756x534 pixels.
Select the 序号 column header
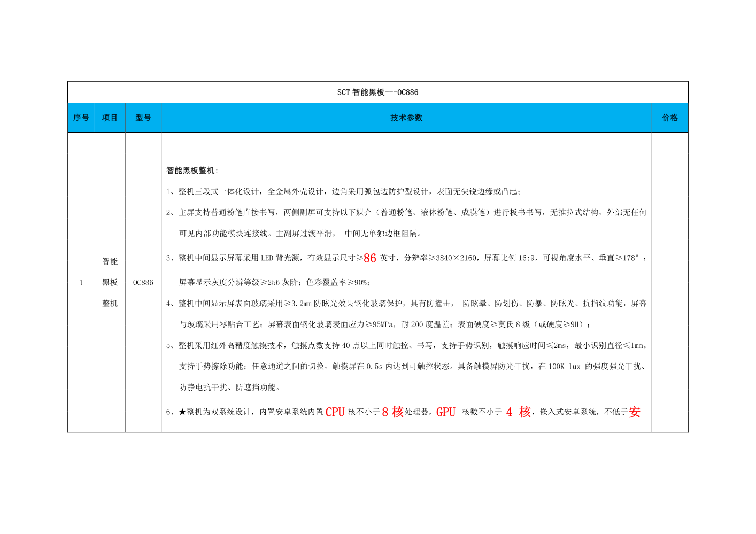pyautogui.click(x=81, y=118)
